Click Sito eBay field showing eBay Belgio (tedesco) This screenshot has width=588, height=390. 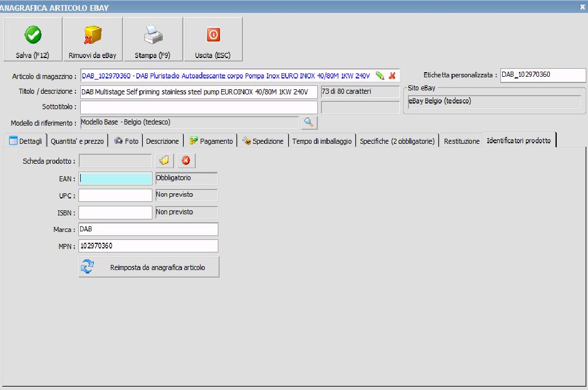495,101
